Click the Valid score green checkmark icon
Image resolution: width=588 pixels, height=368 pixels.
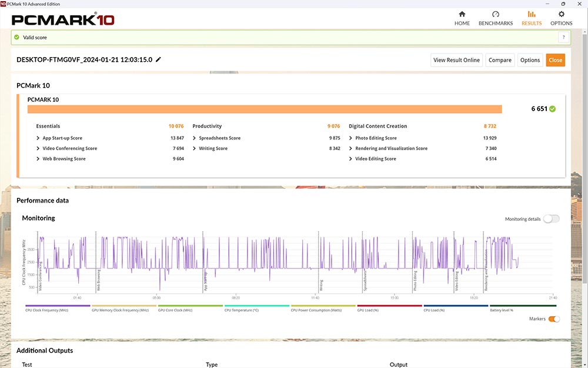[16, 37]
